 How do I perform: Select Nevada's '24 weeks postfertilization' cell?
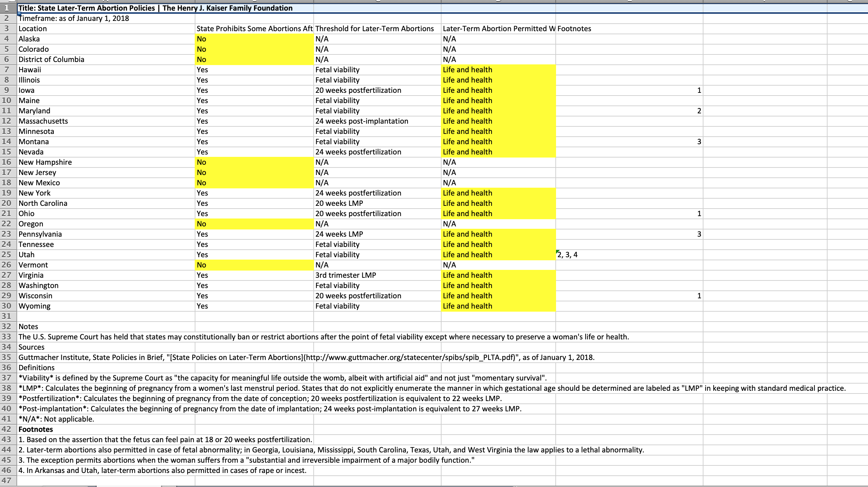(x=377, y=152)
